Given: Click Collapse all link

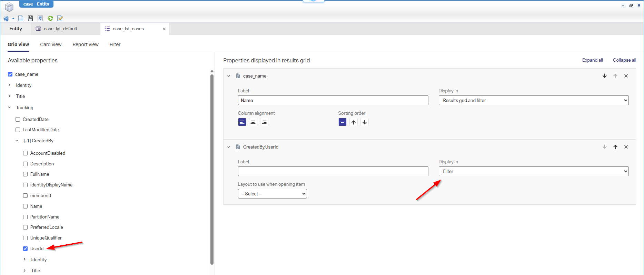Looking at the screenshot, I should click(624, 60).
